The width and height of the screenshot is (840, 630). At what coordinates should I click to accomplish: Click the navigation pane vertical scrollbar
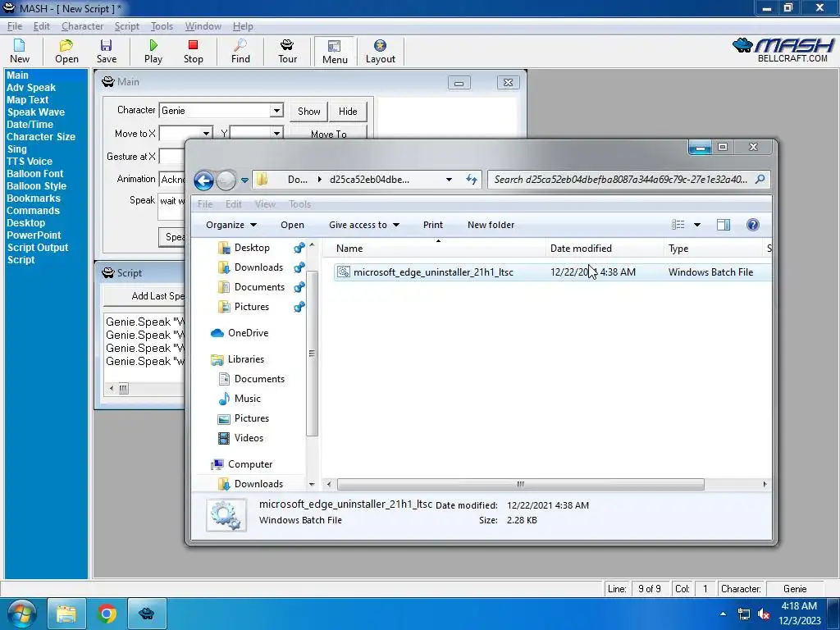click(x=312, y=354)
